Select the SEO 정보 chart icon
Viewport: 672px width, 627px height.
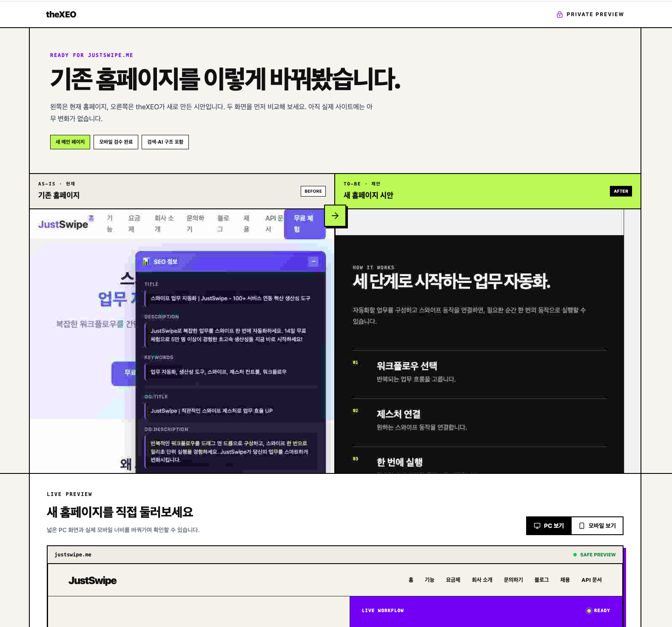147,262
